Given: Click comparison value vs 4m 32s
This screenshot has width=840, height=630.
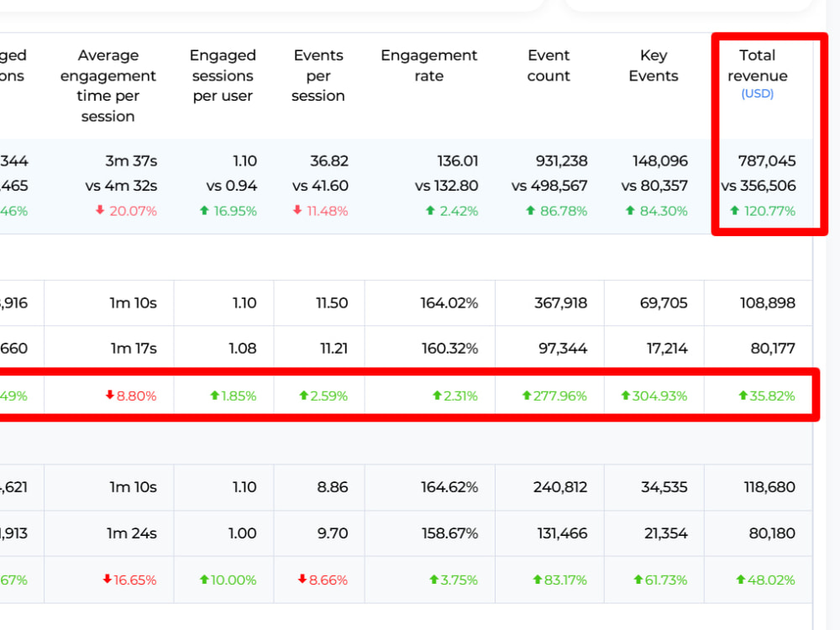Looking at the screenshot, I should pos(121,186).
